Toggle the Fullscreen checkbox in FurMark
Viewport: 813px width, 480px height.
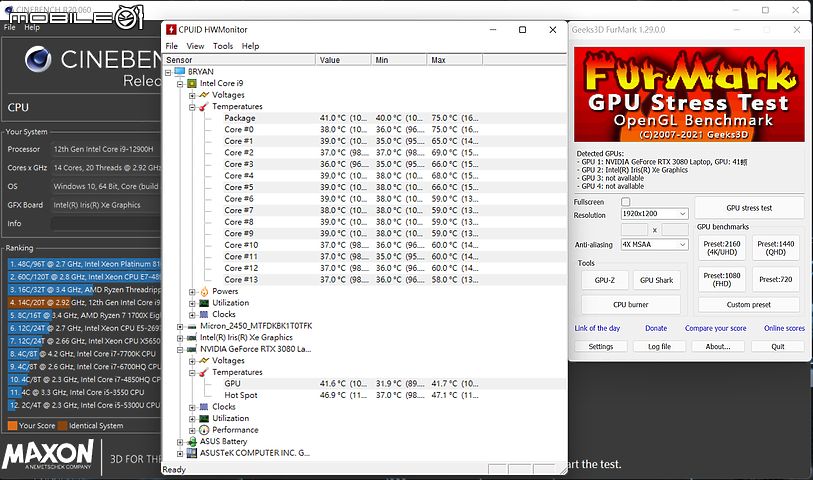(626, 202)
